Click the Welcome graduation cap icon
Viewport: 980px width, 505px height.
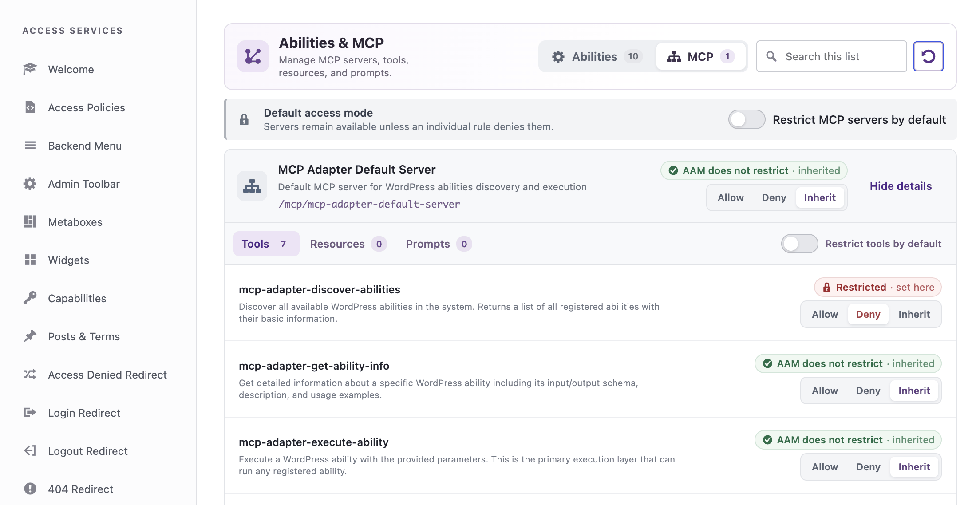tap(30, 69)
